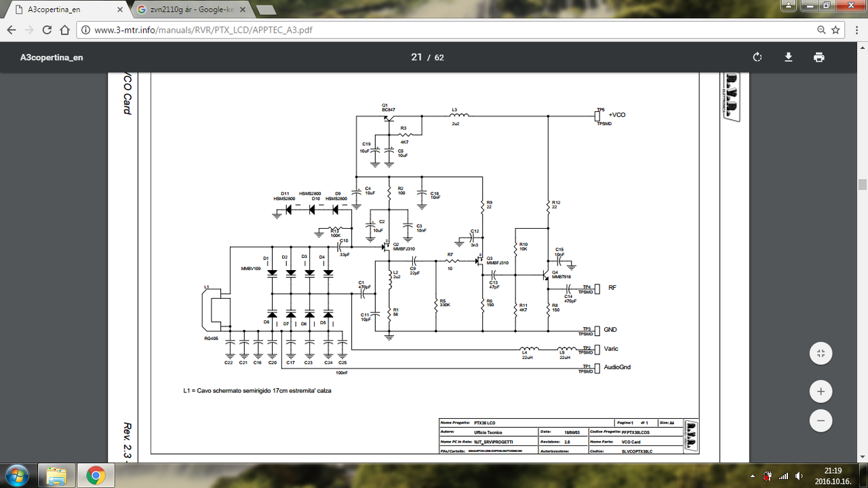Screen dimensions: 868x488
Task: Click the MMBT918 transistor label
Action: pyautogui.click(x=561, y=277)
